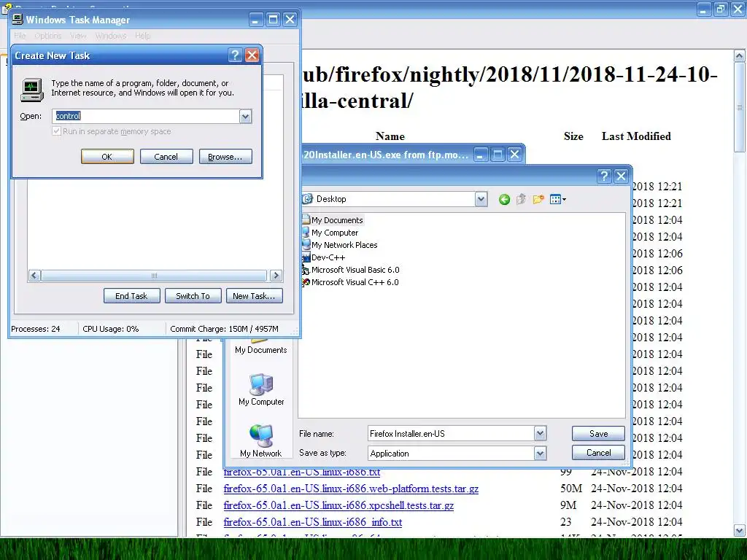This screenshot has height=560, width=747.
Task: Click browser vertical scrollbar thumb
Action: 740,108
